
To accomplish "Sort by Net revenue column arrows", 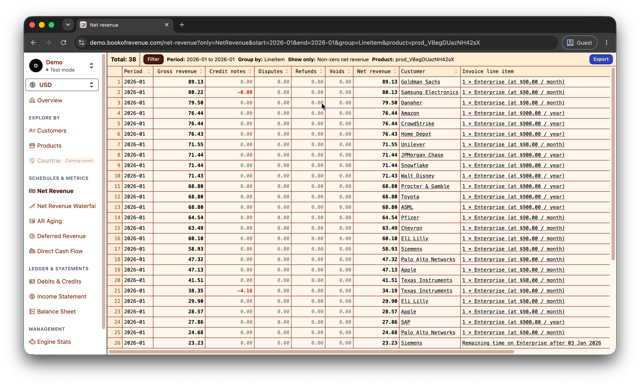I will (395, 71).
